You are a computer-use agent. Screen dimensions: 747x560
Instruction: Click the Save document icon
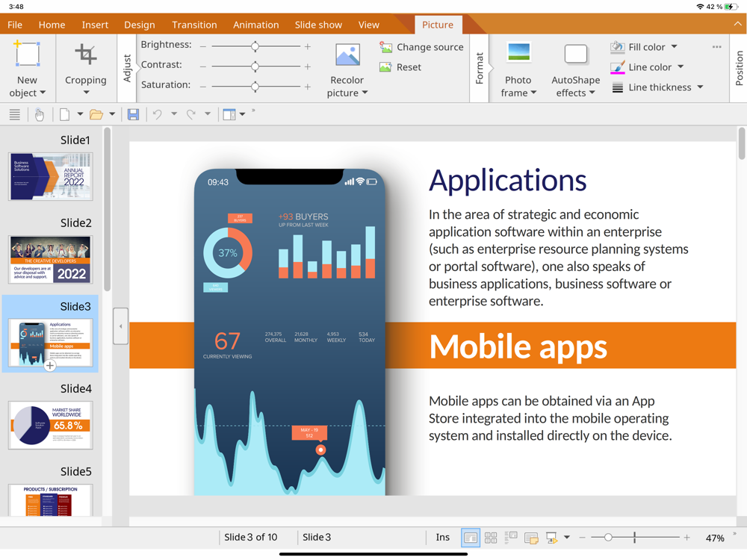click(x=133, y=114)
